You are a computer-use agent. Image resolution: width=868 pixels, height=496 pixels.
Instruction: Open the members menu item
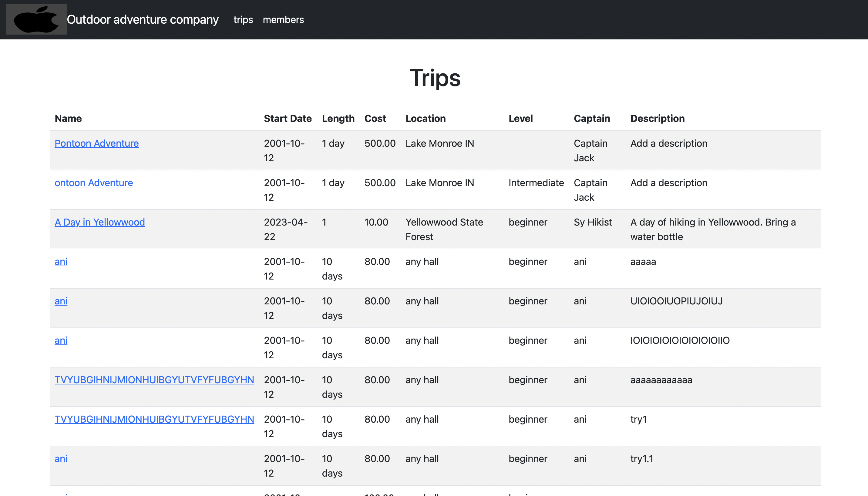283,20
